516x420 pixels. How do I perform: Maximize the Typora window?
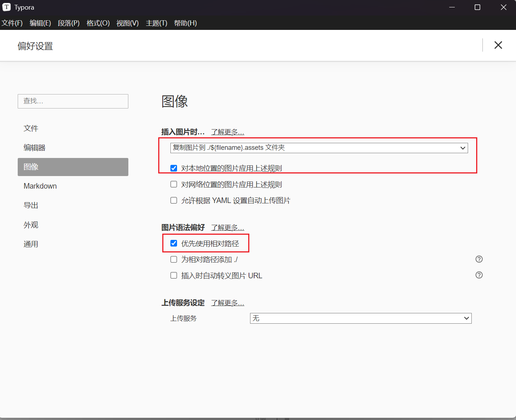tap(477, 7)
